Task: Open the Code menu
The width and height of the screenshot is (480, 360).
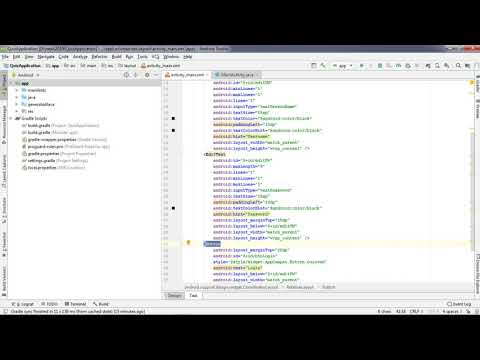Action: (63, 57)
